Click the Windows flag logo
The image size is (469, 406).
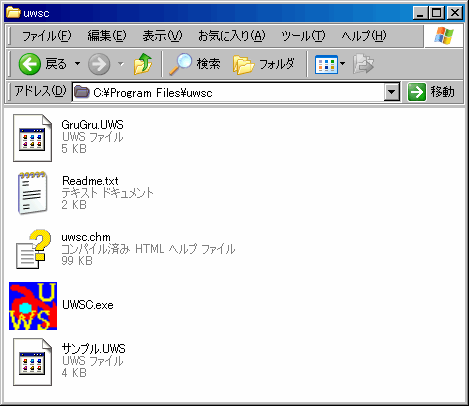(444, 36)
